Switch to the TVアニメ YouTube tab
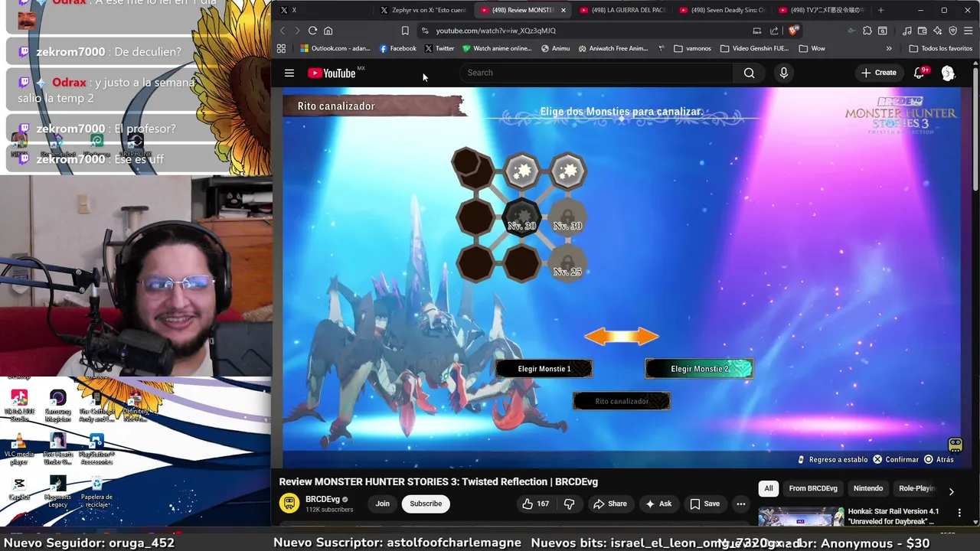 [822, 10]
